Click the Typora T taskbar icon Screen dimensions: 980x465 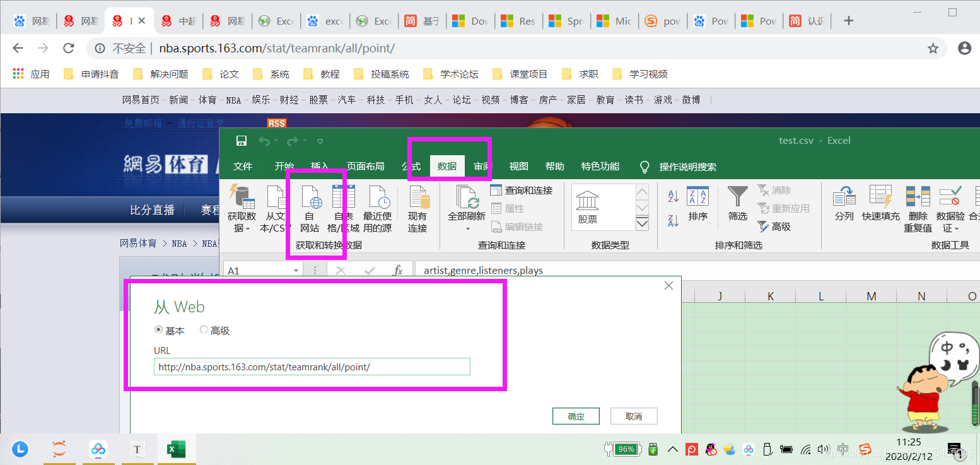[137, 449]
